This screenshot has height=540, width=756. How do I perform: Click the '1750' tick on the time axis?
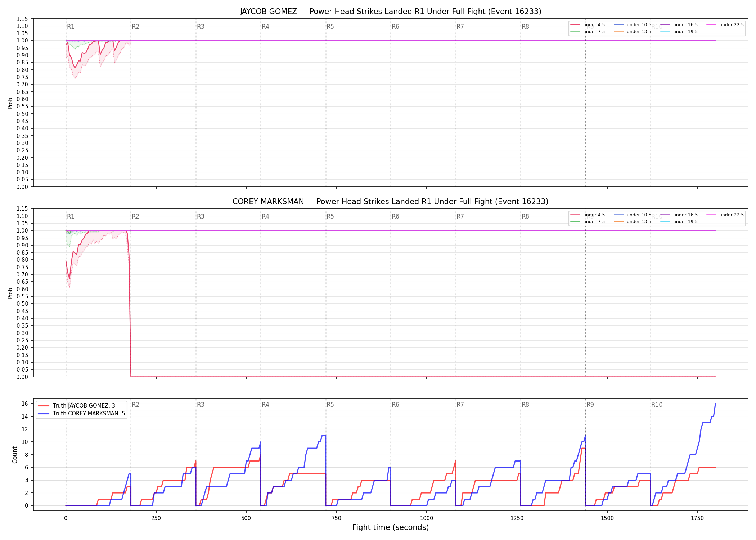pos(697,518)
